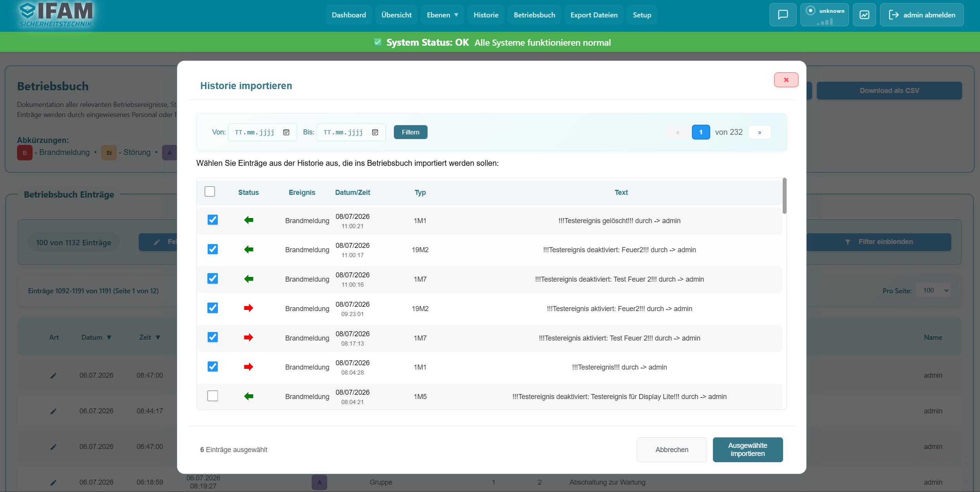The image size is (980, 492).
Task: Edit the 08:44:17 Betriebsbuch entry with pencil icon
Action: [53, 411]
